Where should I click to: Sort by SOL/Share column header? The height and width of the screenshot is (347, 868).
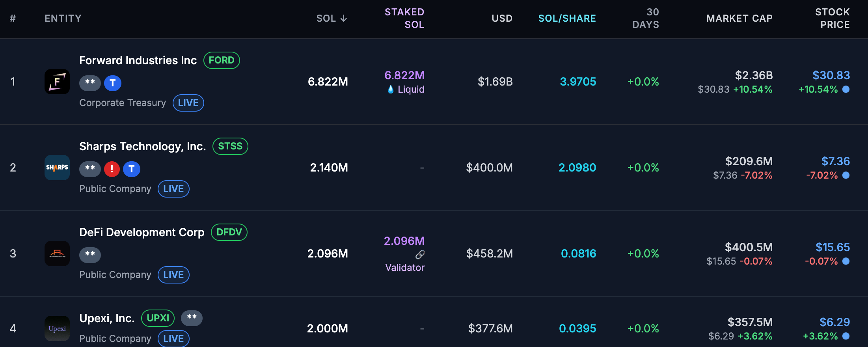coord(567,19)
